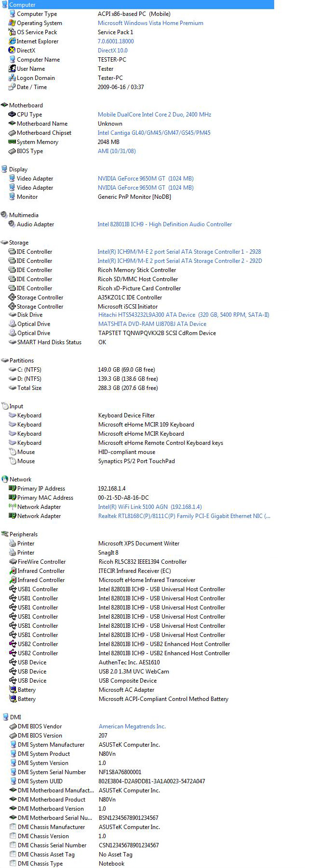Open the Microsoft Windows Vista Home Premium link
This screenshot has height=868, width=332.
coord(150,23)
